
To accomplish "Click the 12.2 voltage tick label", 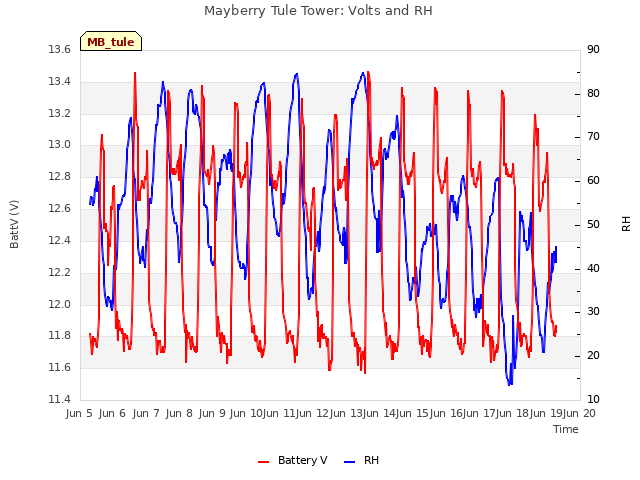I will (60, 272).
